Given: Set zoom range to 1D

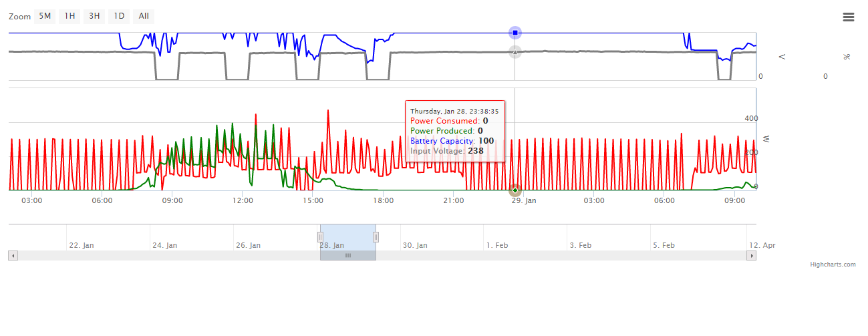Looking at the screenshot, I should click(119, 16).
